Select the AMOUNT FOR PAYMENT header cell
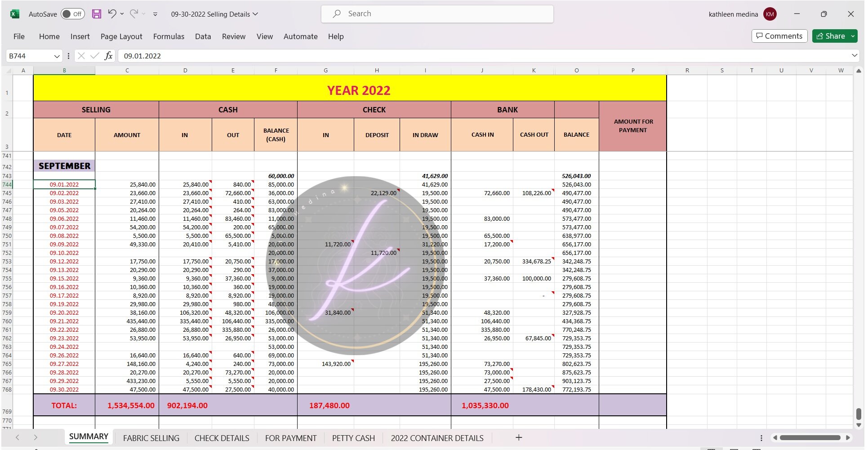The width and height of the screenshot is (868, 450). click(632, 126)
